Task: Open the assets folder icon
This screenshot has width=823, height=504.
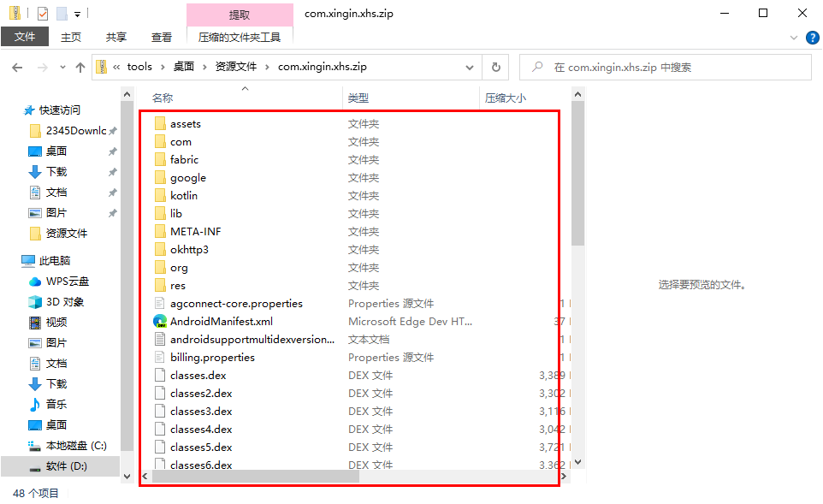Action: 160,123
